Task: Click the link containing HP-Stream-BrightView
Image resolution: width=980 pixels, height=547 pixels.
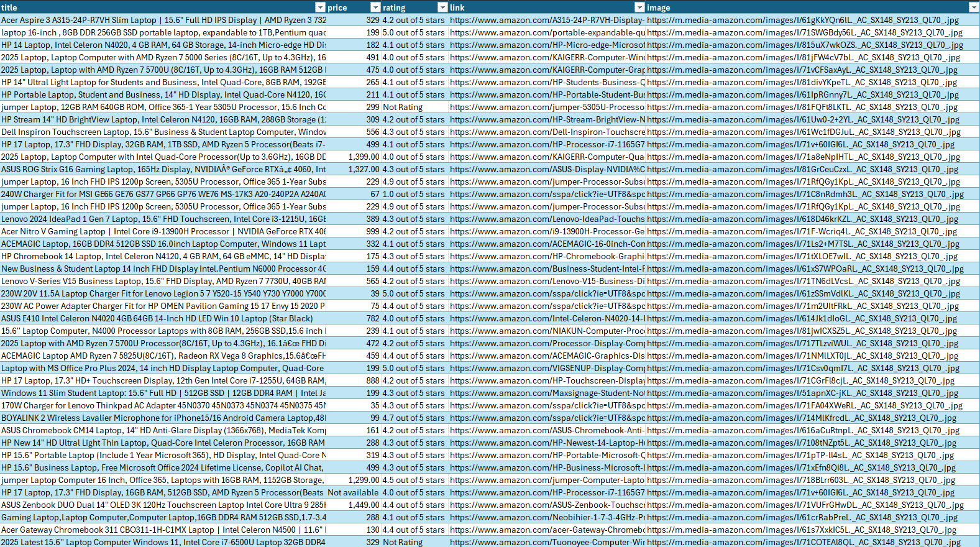Action: pyautogui.click(x=547, y=119)
